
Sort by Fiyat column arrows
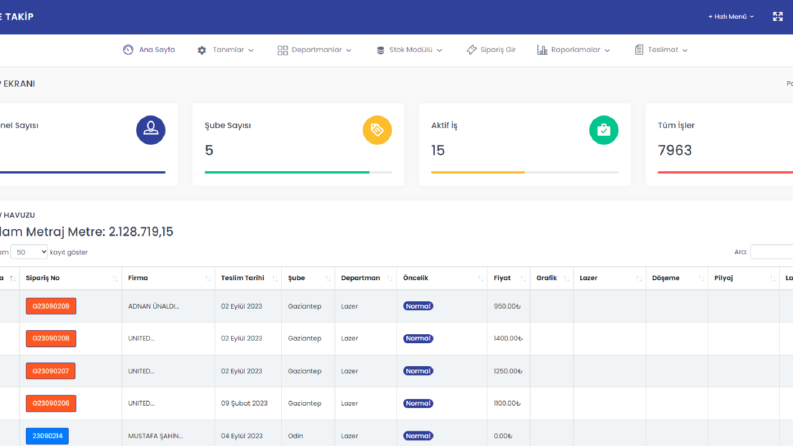[523, 278]
